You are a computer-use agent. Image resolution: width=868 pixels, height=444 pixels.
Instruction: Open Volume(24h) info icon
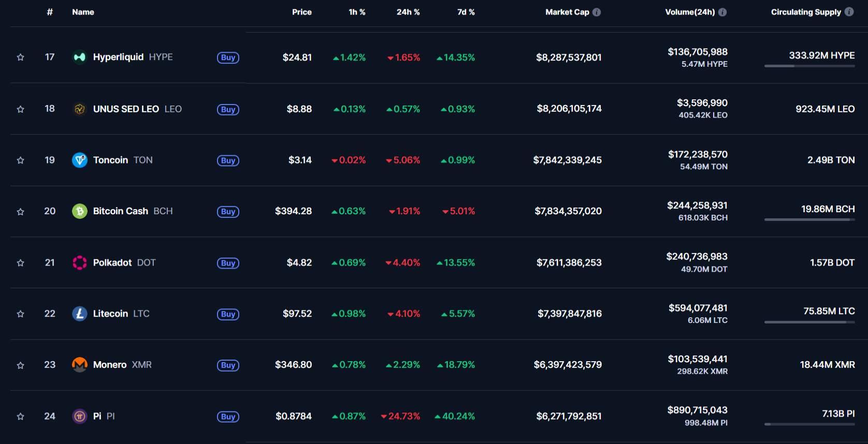[x=722, y=12]
